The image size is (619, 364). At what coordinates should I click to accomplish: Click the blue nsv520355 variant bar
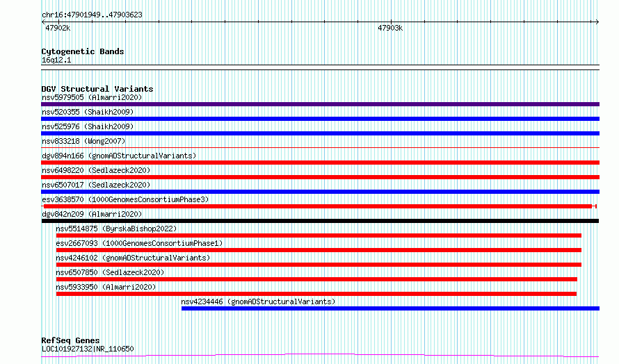coord(320,119)
